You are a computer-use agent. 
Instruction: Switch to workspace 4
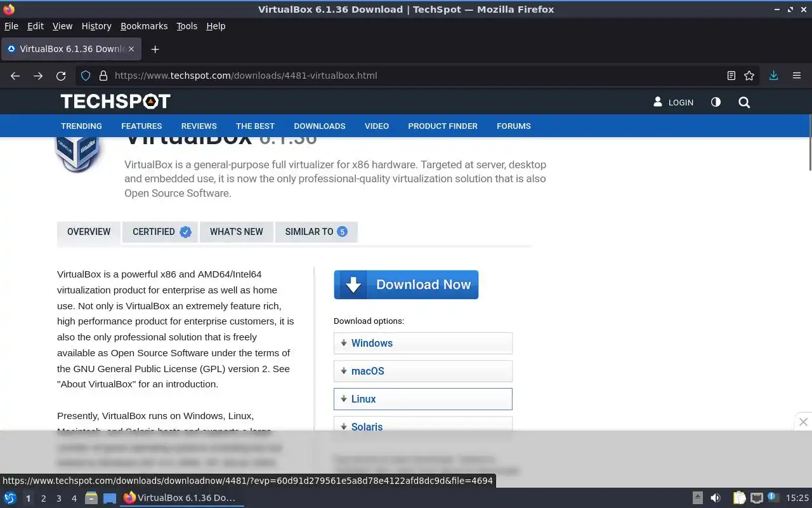pos(74,498)
